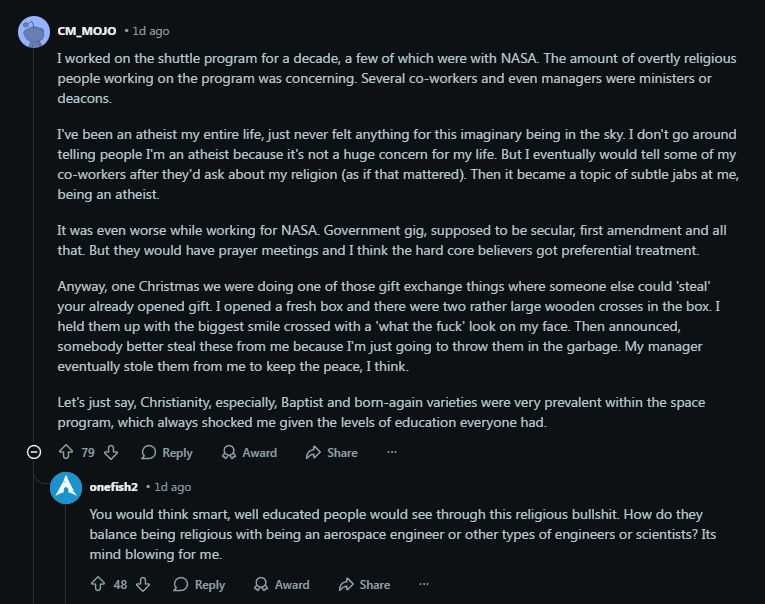Image resolution: width=765 pixels, height=604 pixels.
Task: Reply to CM_MOJO's comment
Action: [167, 453]
